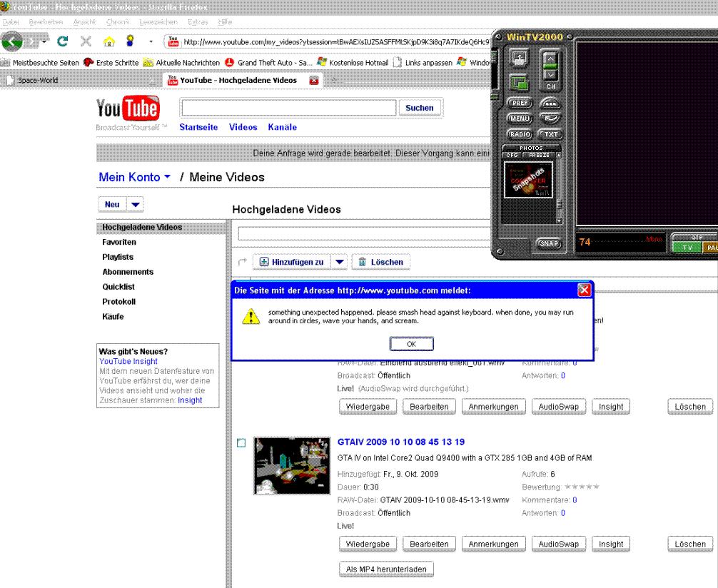Reload the page with the refresh icon
This screenshot has height=588, width=718.
(x=62, y=41)
